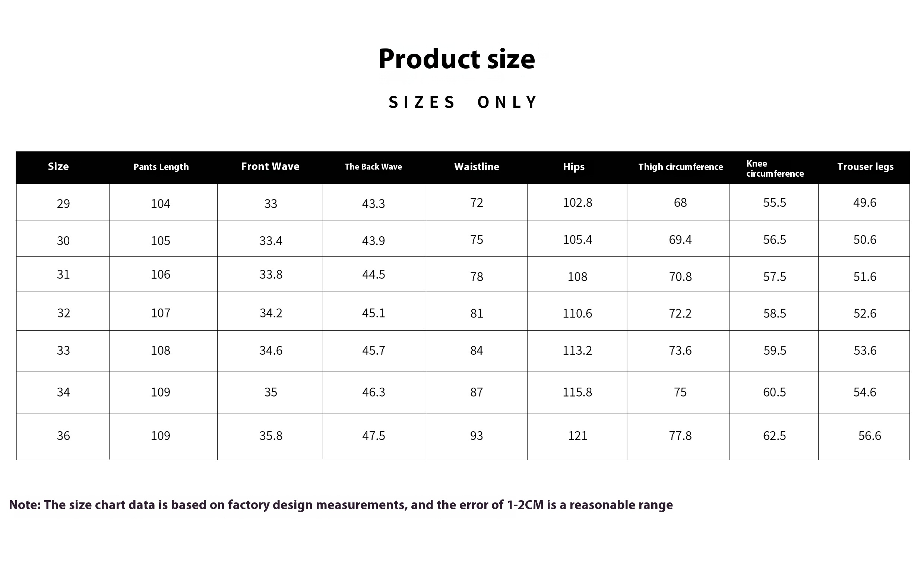This screenshot has width=924, height=568.
Task: Select the Waistline column header
Action: 477,167
